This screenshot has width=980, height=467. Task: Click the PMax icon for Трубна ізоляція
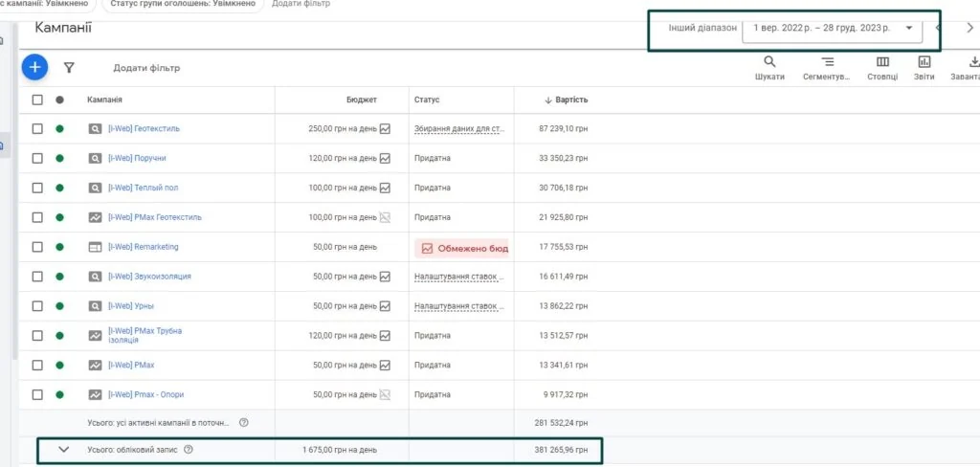(x=95, y=336)
